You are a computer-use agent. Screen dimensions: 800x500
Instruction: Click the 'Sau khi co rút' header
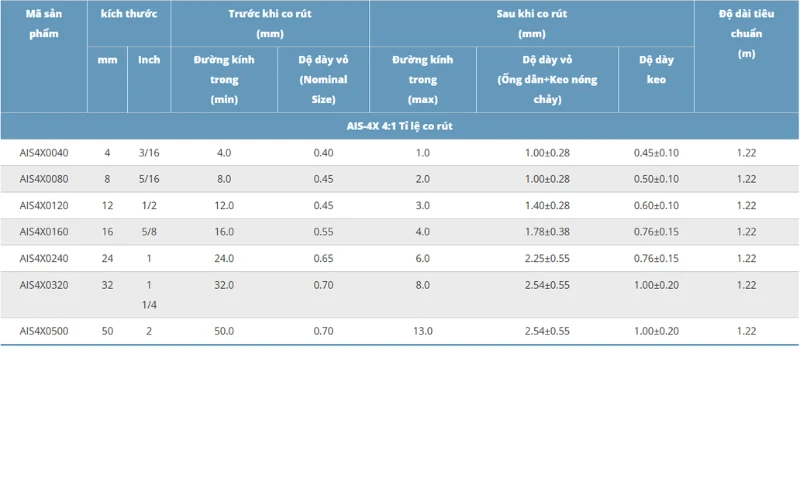(x=532, y=23)
